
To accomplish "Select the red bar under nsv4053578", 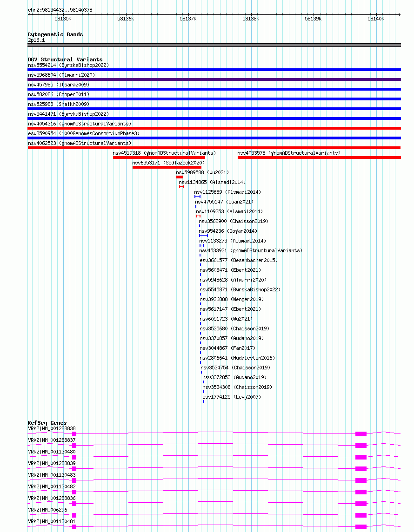I will click(319, 158).
